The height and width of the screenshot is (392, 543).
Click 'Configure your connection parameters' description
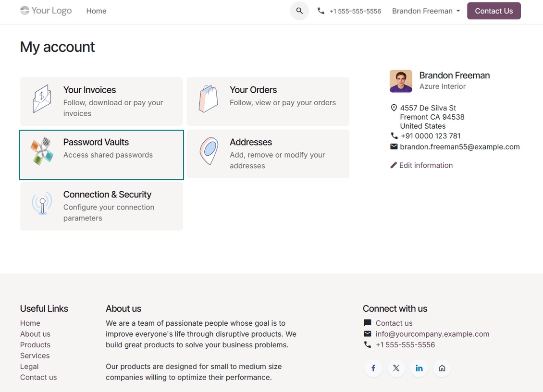pos(109,213)
